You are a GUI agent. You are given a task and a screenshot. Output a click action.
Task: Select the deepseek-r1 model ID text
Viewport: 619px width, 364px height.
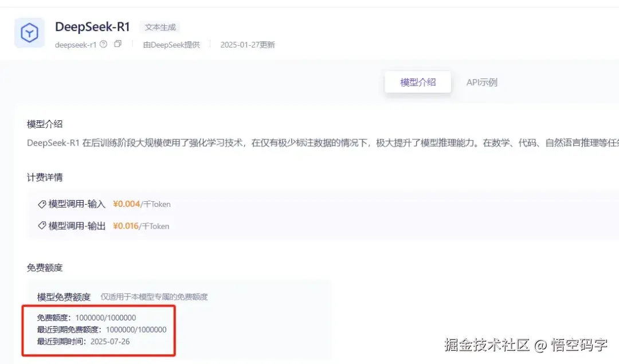[x=76, y=45]
